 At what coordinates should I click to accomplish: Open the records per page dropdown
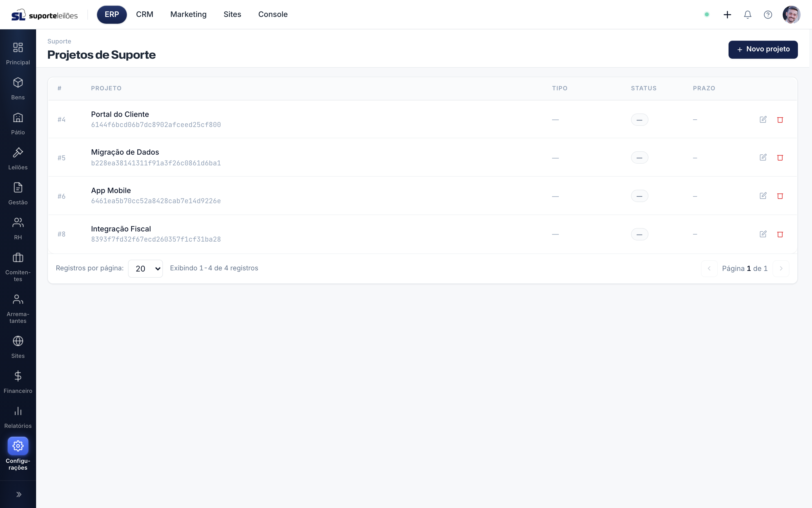point(145,268)
